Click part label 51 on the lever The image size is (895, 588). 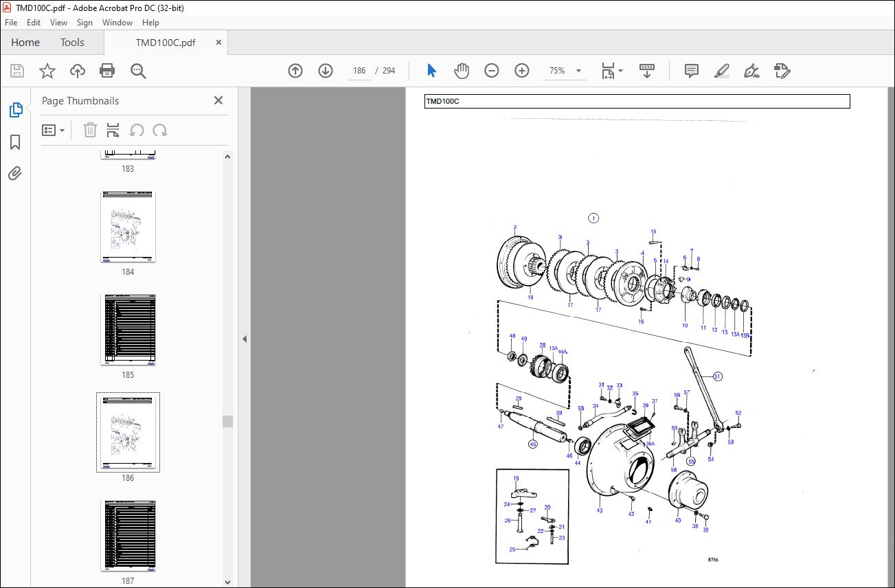718,376
